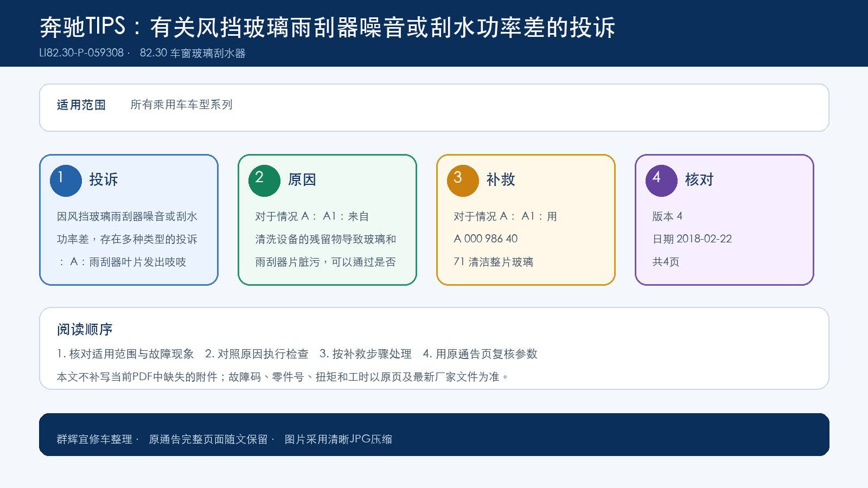
Task: Click line 雨刮器片脏污，可以通过是否
Action: [325, 262]
